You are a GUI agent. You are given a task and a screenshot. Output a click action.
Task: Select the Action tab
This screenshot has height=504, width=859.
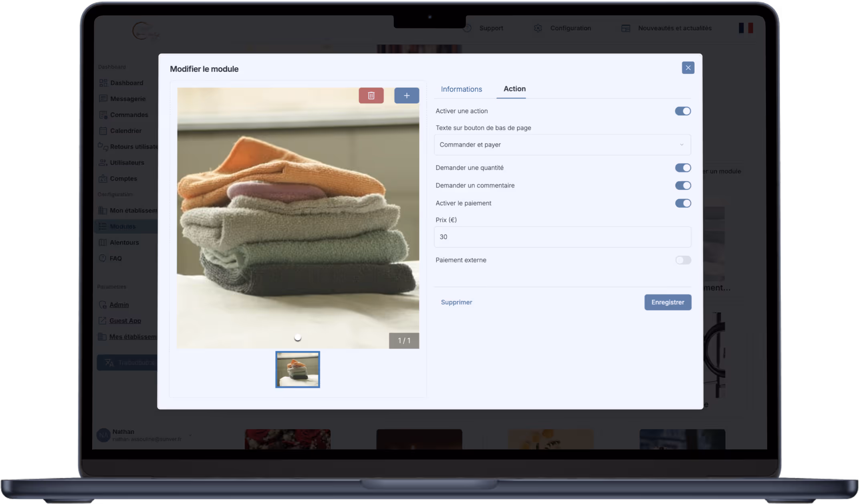tap(514, 89)
